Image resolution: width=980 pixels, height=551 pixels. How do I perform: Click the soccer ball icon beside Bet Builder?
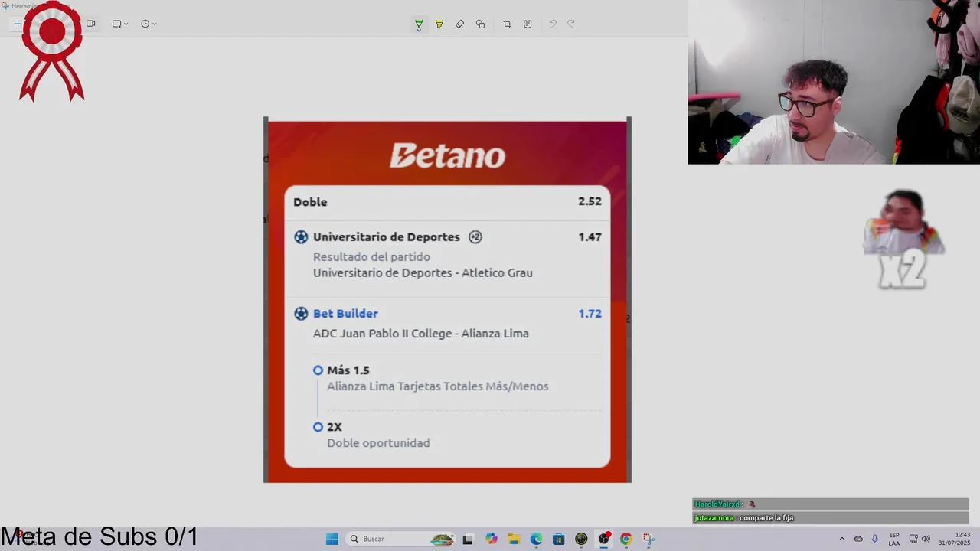click(301, 314)
